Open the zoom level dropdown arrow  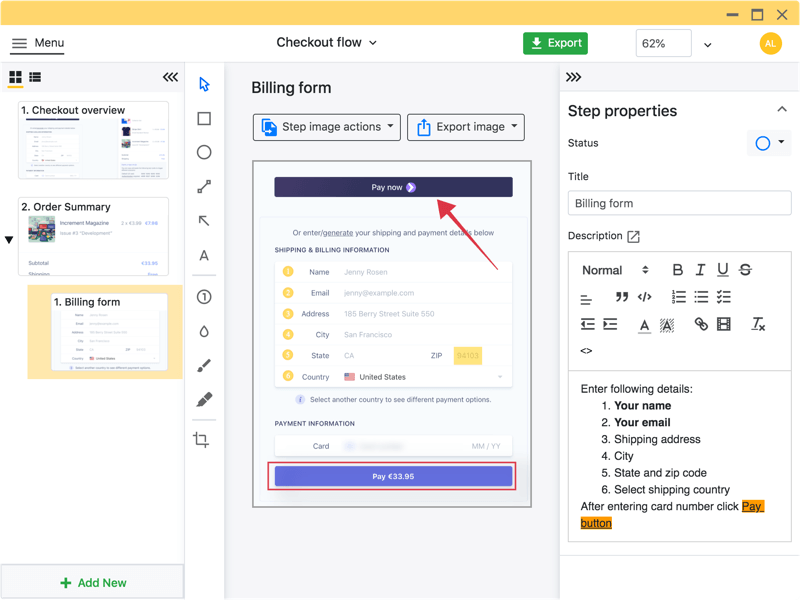tap(708, 45)
